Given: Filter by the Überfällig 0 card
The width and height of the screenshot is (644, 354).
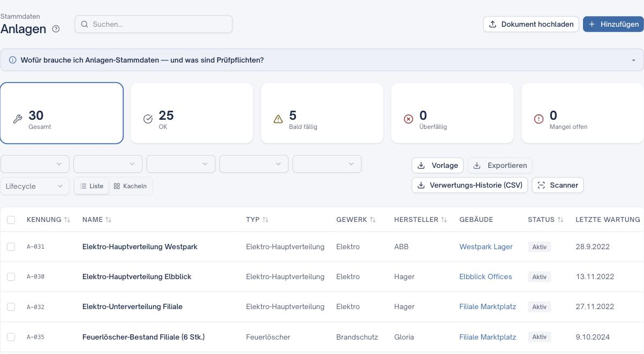Looking at the screenshot, I should 452,113.
